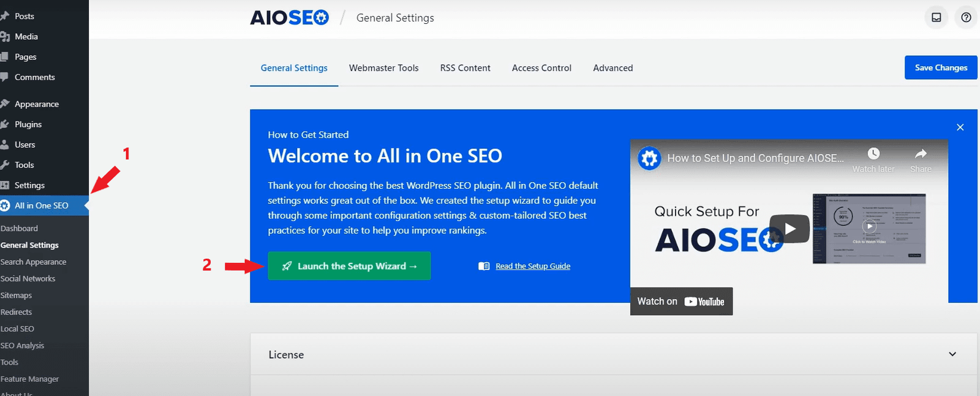Open the Access Control tab

[x=541, y=68]
